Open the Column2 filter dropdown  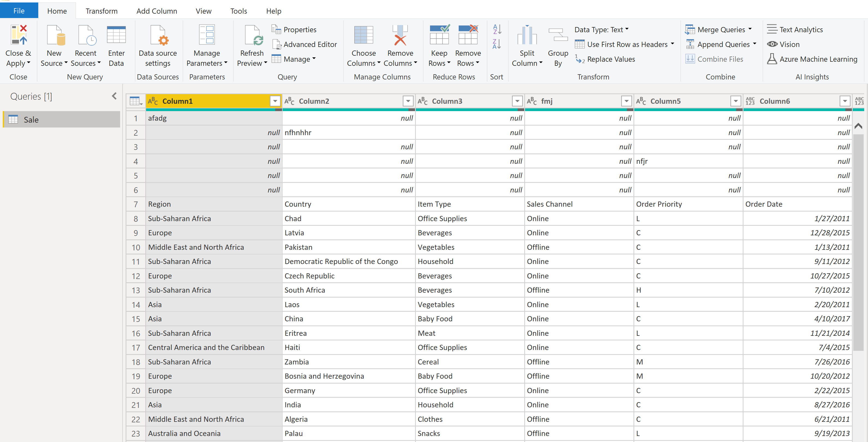(408, 101)
